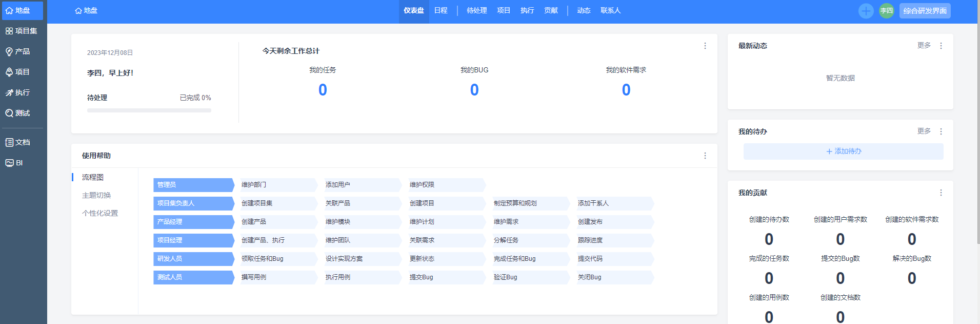
Task: Click the 设计实现方案 flowchart step
Action: 363,259
